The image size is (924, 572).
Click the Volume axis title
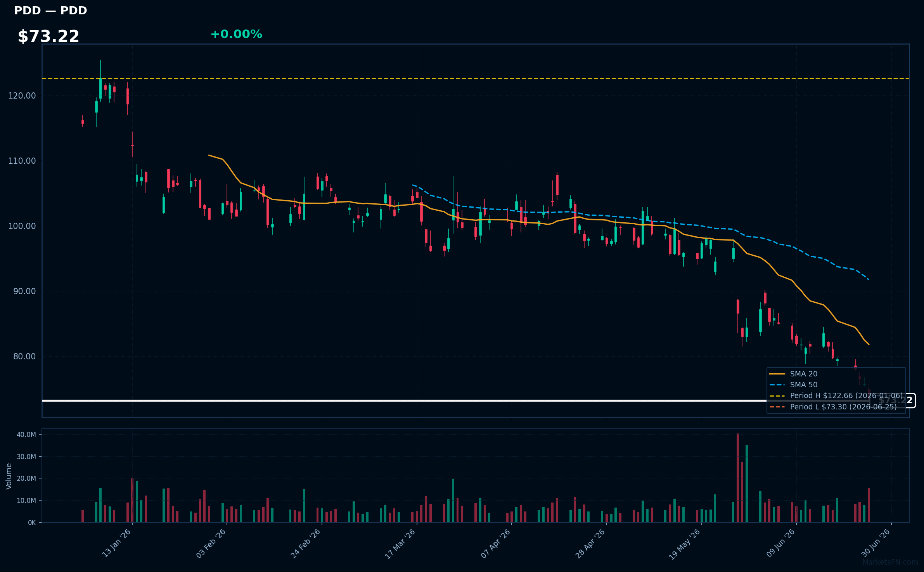point(9,476)
